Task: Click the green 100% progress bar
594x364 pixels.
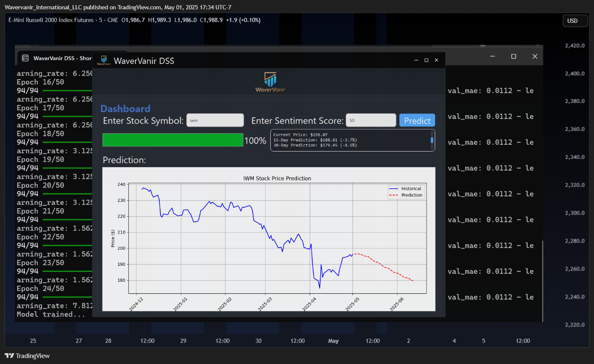Action: pos(173,140)
